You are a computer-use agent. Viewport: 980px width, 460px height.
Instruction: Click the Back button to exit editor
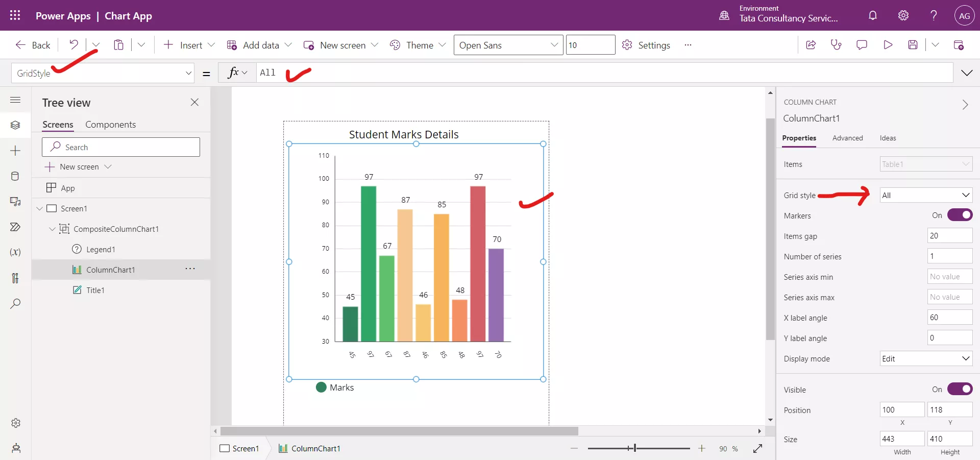pos(32,44)
